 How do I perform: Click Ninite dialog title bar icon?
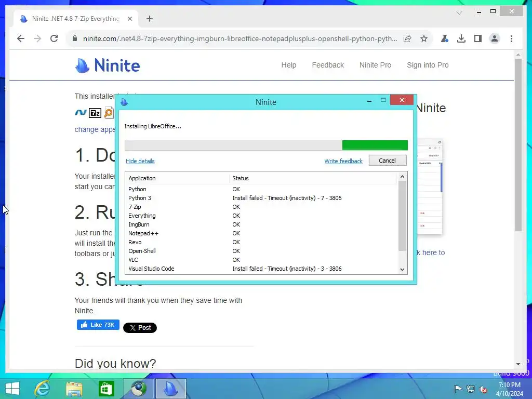pos(124,102)
